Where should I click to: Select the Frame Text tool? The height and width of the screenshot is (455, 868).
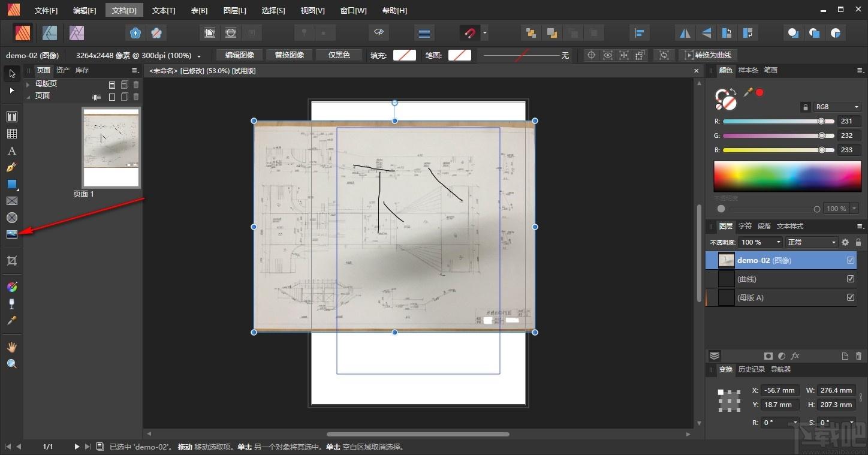(x=11, y=117)
